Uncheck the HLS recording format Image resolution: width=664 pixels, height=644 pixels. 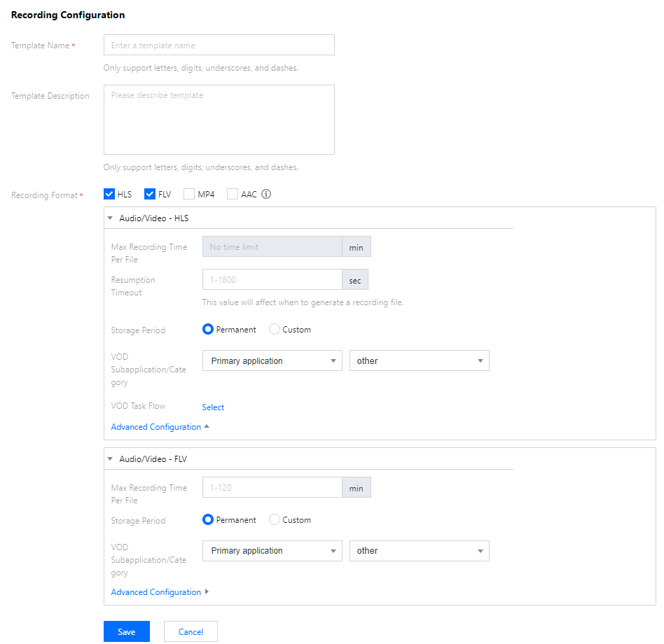pos(109,194)
